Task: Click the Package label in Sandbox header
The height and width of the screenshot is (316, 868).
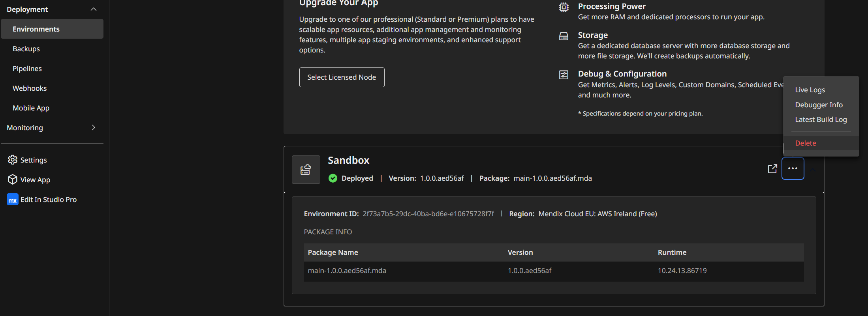Action: click(x=494, y=178)
